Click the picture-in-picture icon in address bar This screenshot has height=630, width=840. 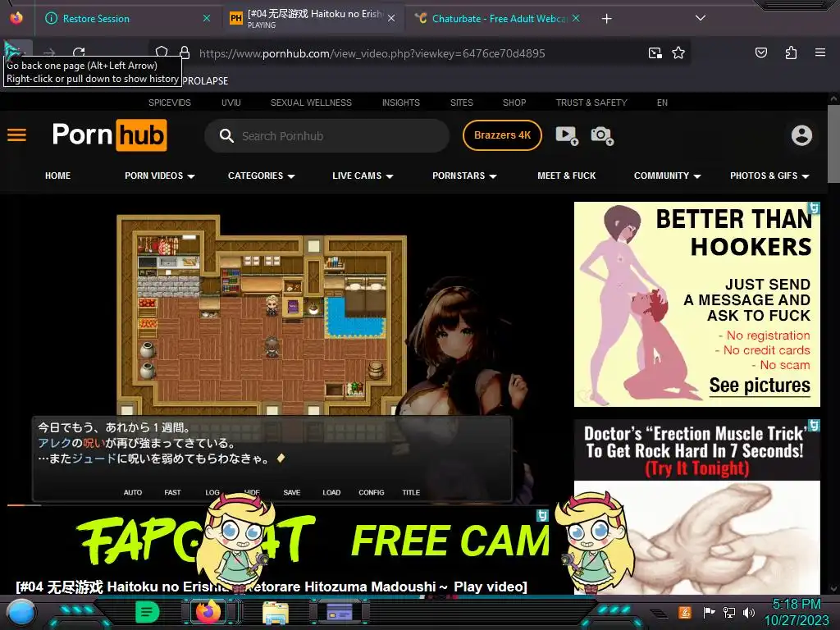point(655,53)
